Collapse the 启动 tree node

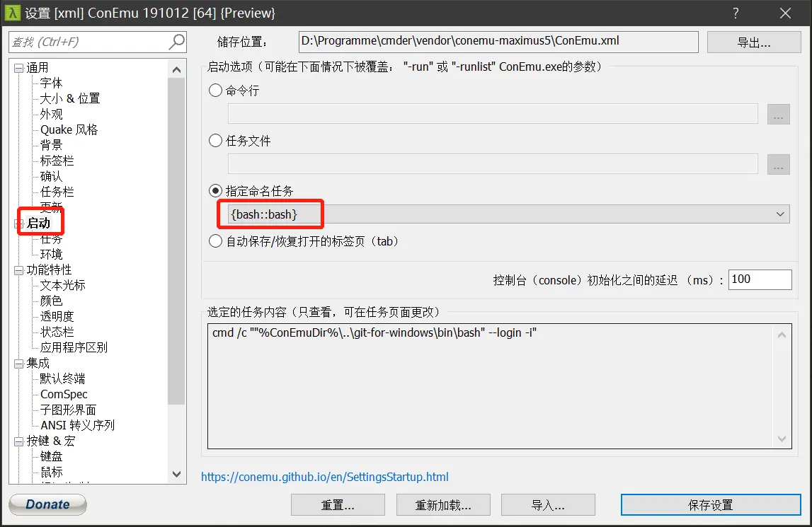[18, 224]
